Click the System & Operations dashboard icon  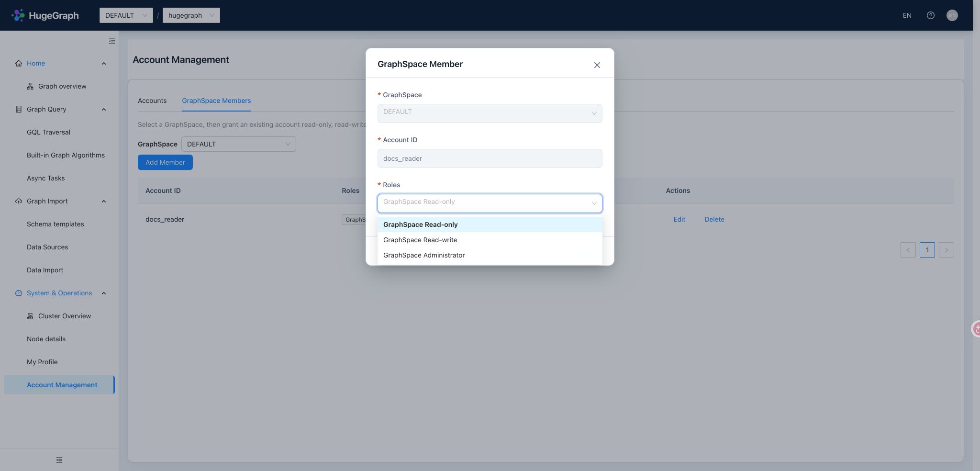19,293
